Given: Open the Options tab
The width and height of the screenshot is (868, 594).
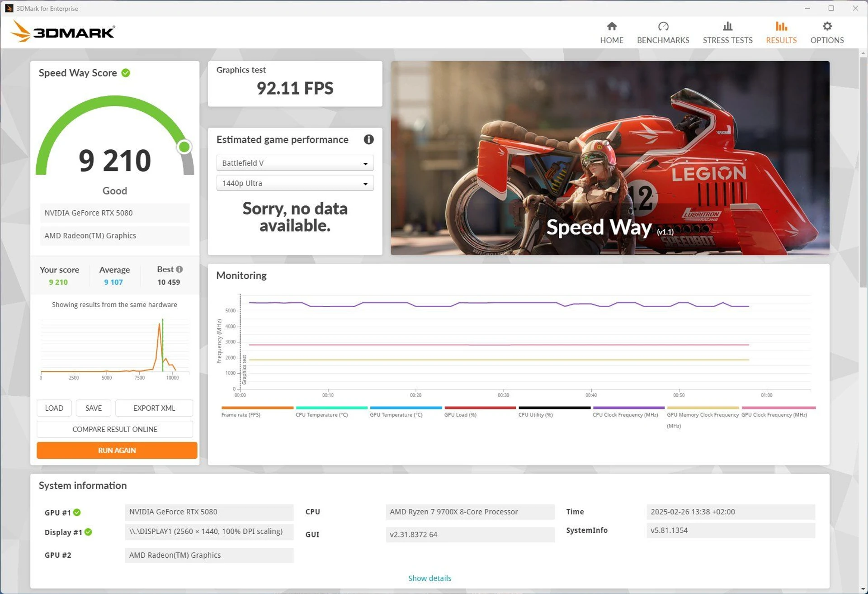Looking at the screenshot, I should point(826,33).
